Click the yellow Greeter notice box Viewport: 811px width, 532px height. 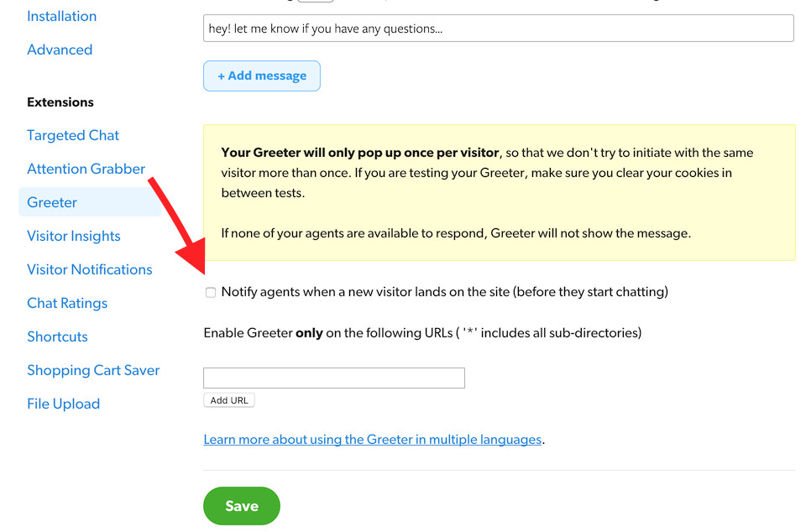point(499,193)
